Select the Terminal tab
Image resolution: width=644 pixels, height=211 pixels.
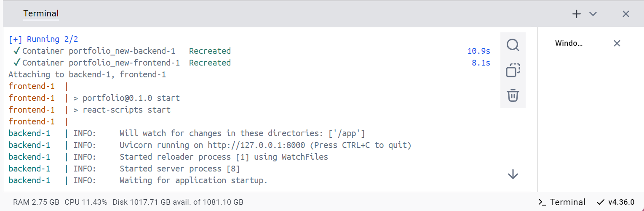pyautogui.click(x=41, y=14)
